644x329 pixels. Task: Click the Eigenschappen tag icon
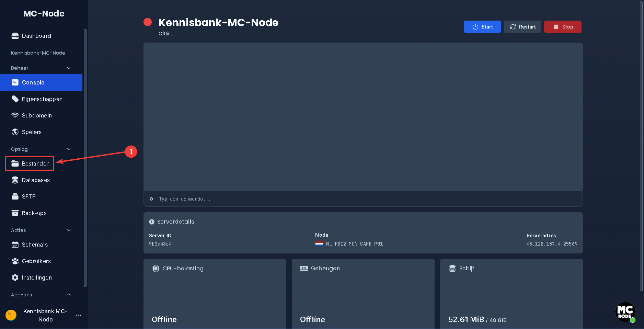[15, 99]
